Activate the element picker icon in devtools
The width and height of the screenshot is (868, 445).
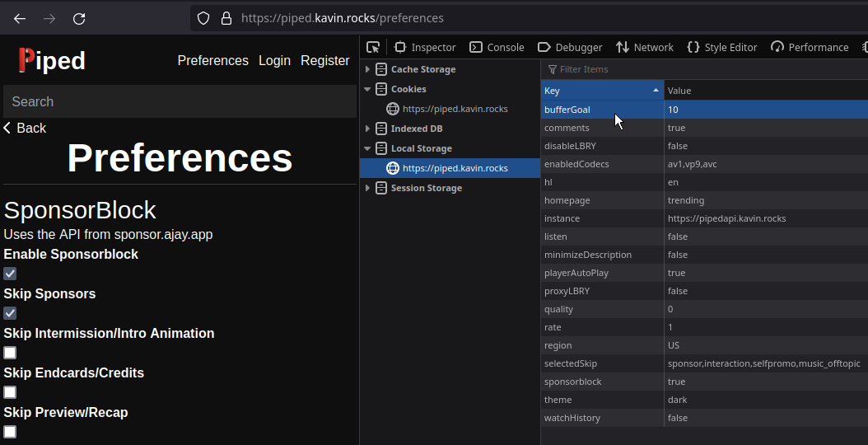click(x=373, y=47)
